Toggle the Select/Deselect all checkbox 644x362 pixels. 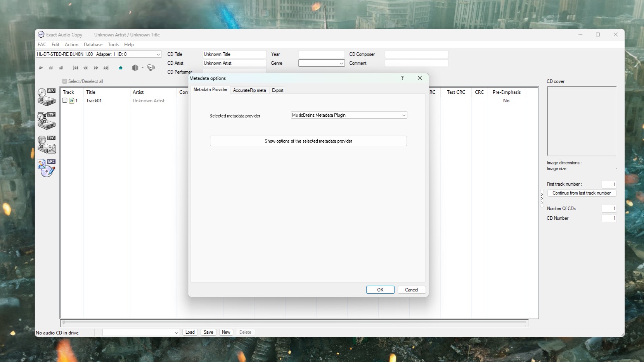(65, 81)
